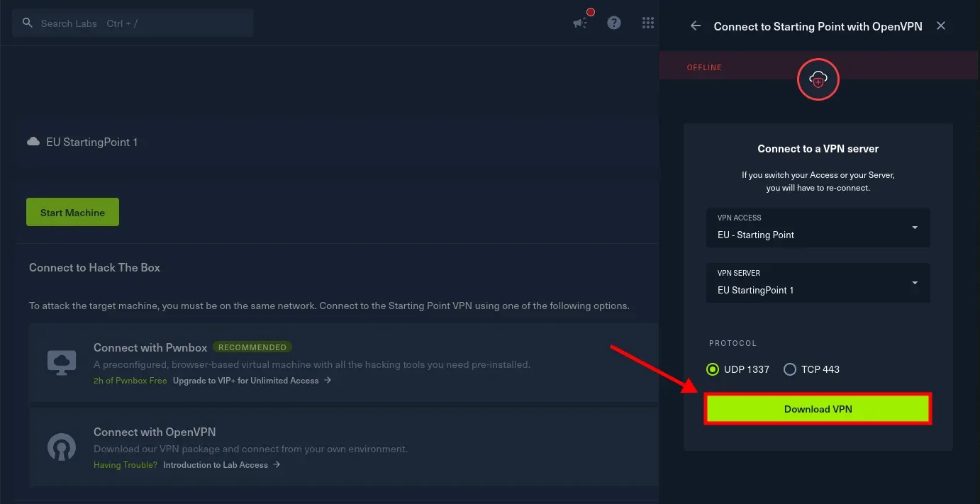Viewport: 980px width, 504px height.
Task: Close the OpenVPN connection panel
Action: (941, 26)
